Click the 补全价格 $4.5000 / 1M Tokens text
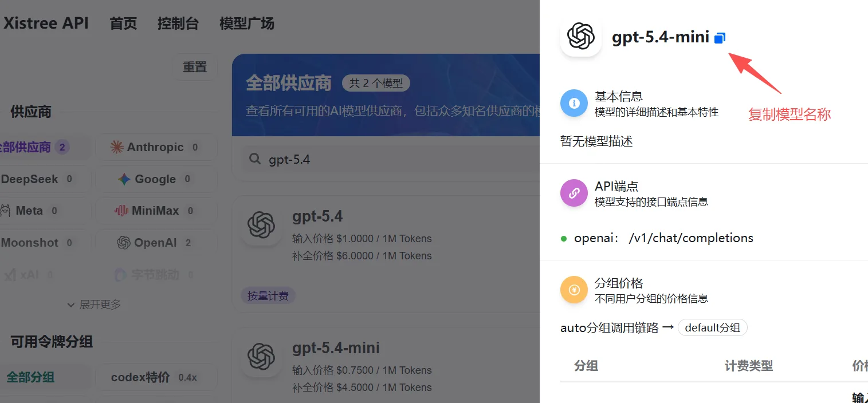Screen dimensions: 868x403 (x=362, y=388)
